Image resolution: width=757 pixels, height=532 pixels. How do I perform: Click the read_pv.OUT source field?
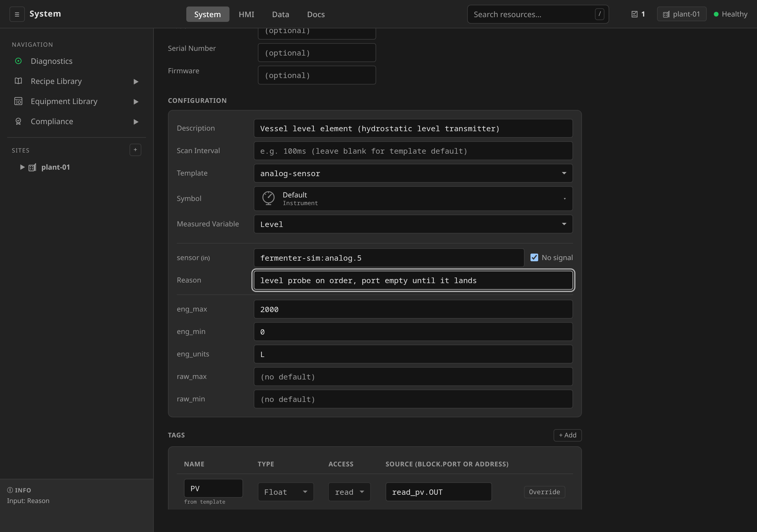coord(439,492)
